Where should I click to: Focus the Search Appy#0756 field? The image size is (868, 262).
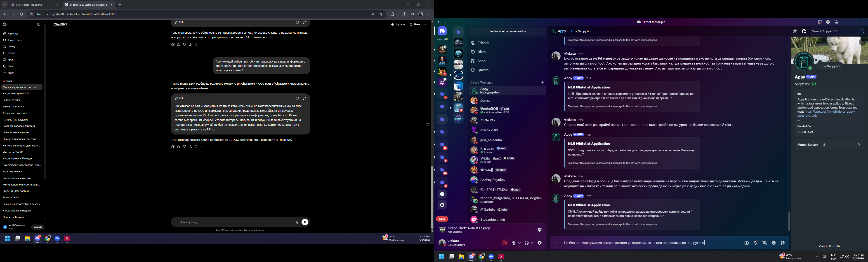pyautogui.click(x=837, y=31)
